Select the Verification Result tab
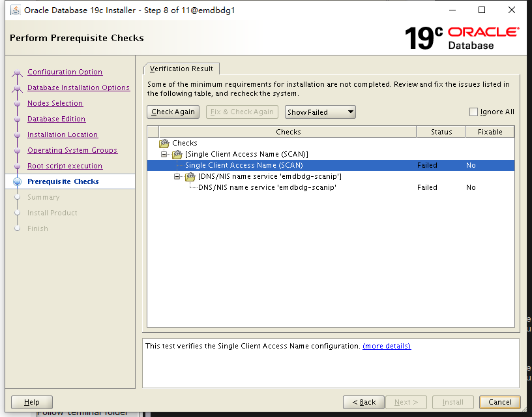The width and height of the screenshot is (532, 417). point(181,69)
